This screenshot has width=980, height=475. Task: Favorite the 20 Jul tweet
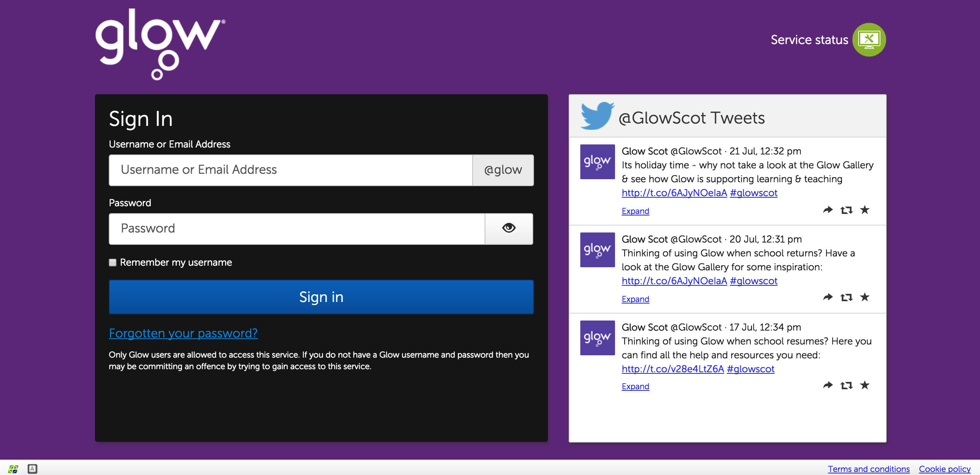coord(865,297)
